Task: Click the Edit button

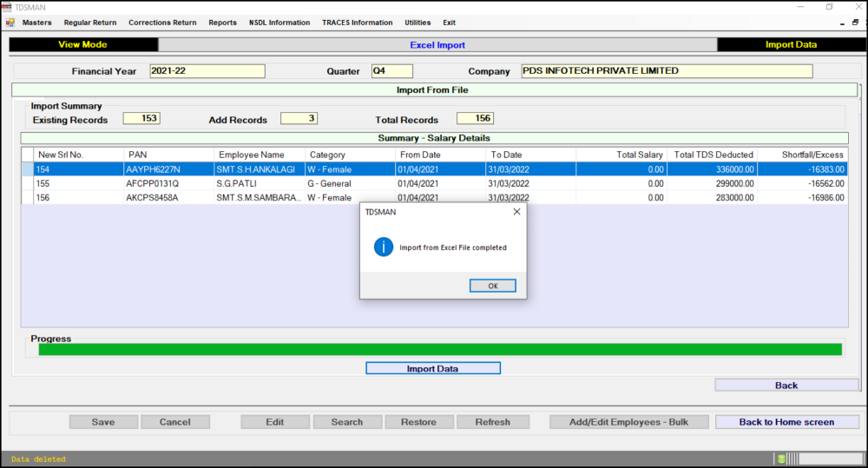Action: tap(275, 422)
